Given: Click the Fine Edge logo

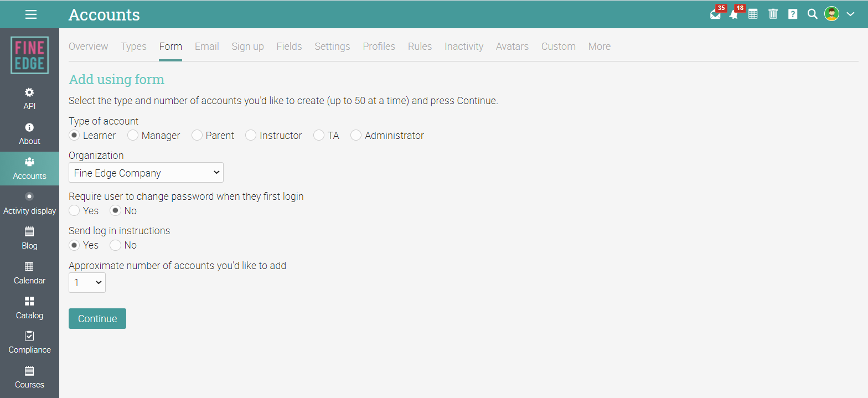Looking at the screenshot, I should [x=29, y=55].
